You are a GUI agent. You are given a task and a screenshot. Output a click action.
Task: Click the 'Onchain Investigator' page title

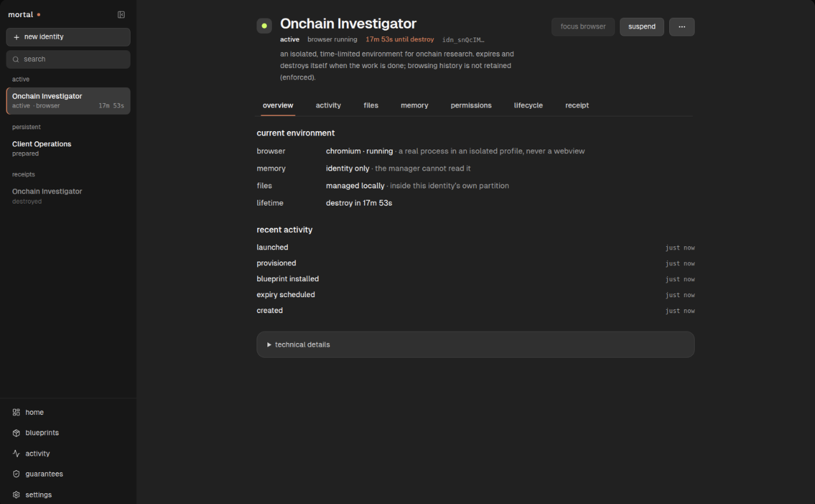[348, 24]
